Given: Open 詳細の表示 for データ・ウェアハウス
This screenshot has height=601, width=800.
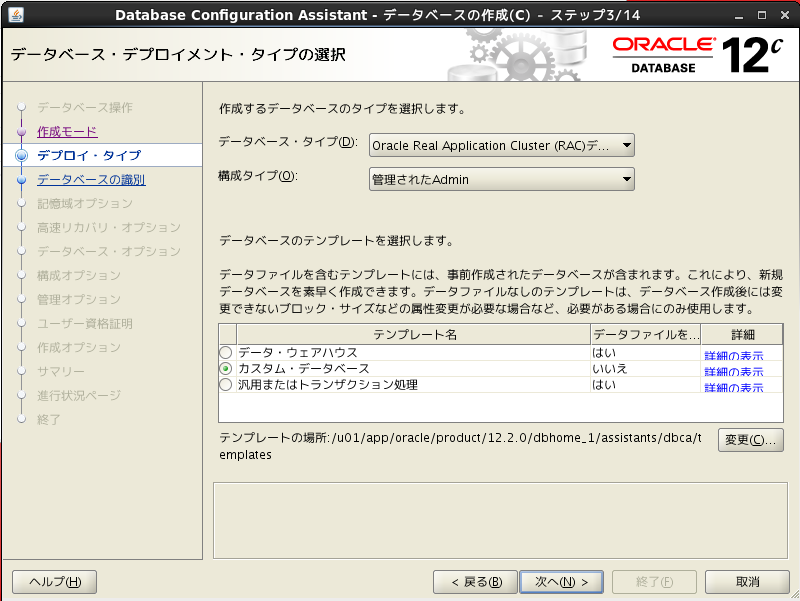Looking at the screenshot, I should point(733,355).
